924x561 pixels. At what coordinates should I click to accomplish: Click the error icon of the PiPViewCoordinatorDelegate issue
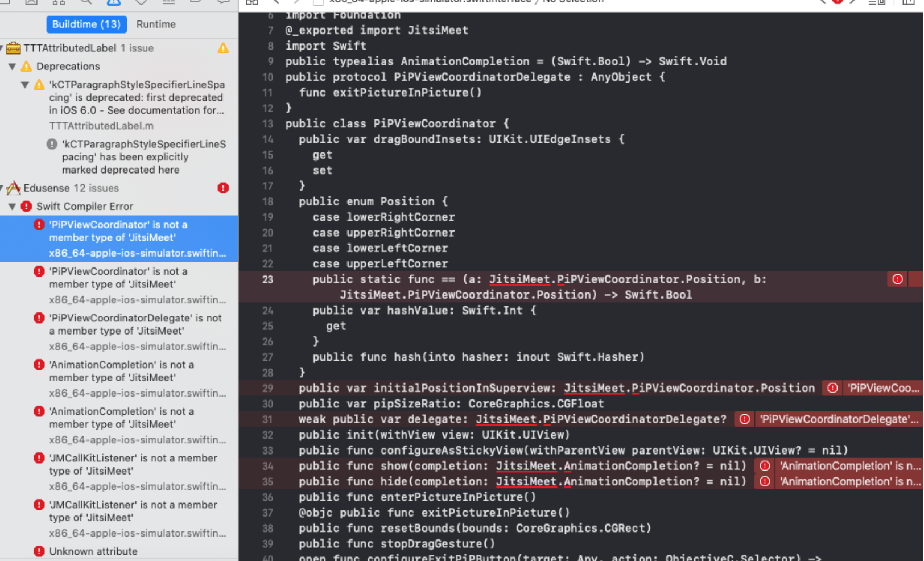click(39, 318)
